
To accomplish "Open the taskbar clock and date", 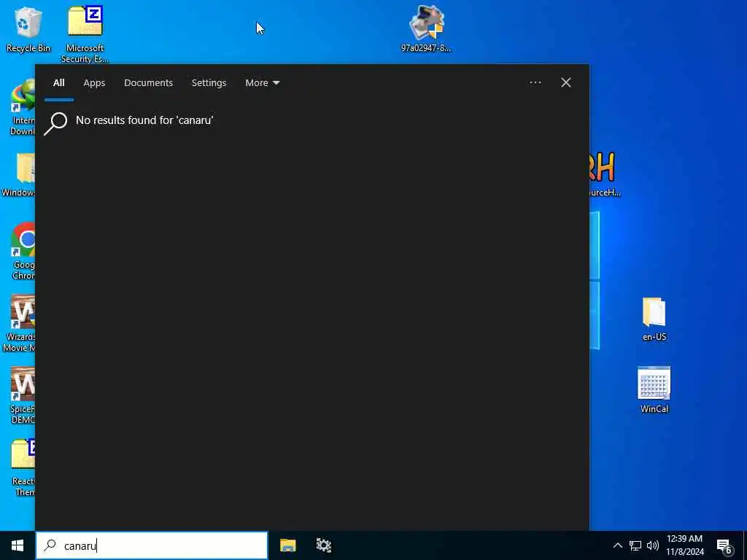I will [x=684, y=545].
